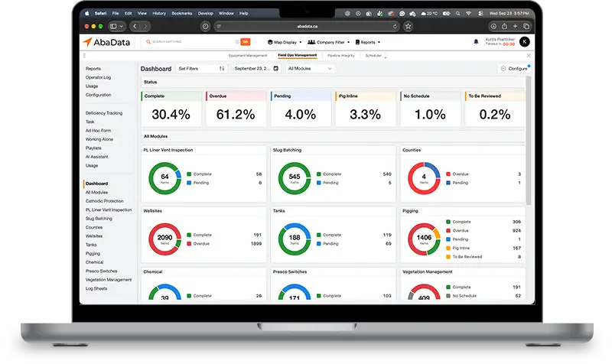This screenshot has width=612, height=364.
Task: Open Log Sheets in sidebar
Action: click(96, 289)
